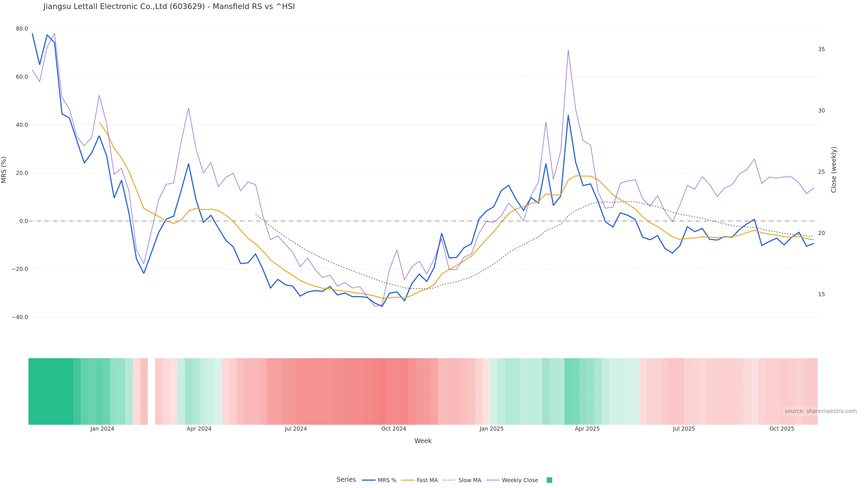Click the dotted Slow MA legend line icon
The image size is (868, 488).
click(449, 480)
